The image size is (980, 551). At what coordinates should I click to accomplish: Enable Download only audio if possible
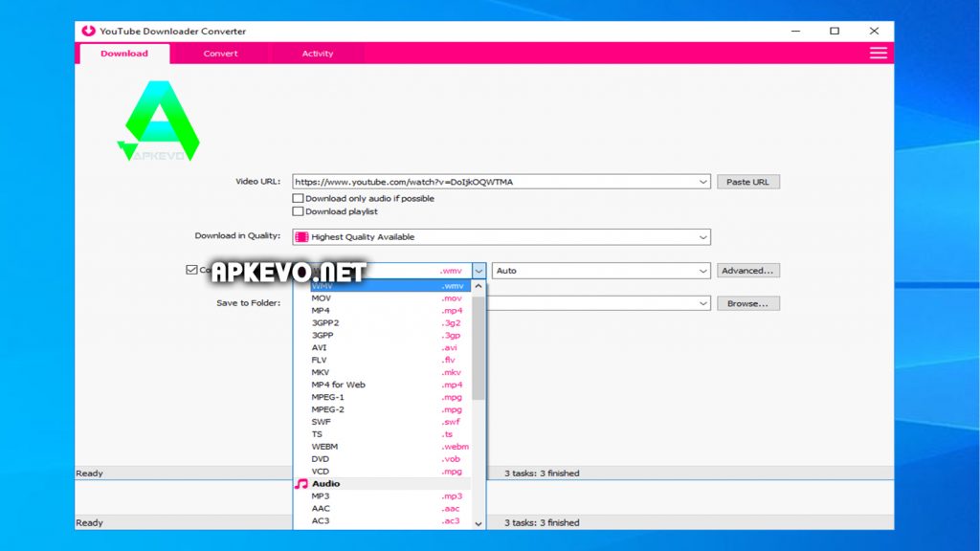coord(299,198)
